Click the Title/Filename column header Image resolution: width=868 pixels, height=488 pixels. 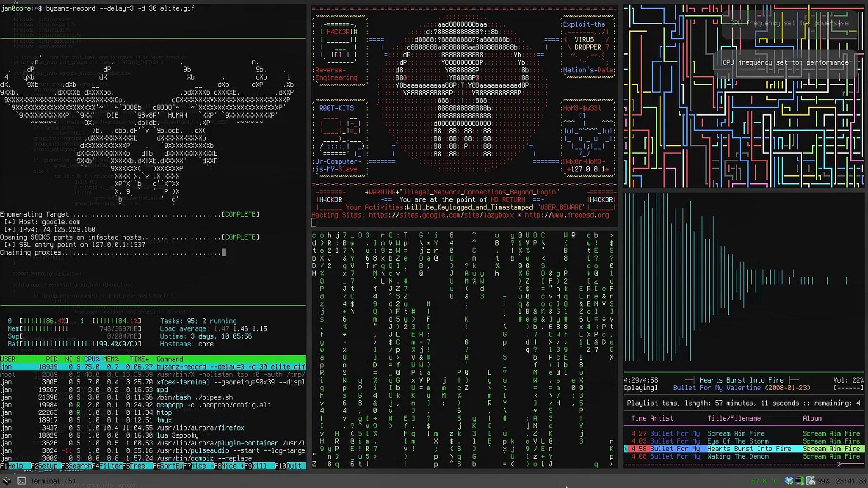[734, 418]
